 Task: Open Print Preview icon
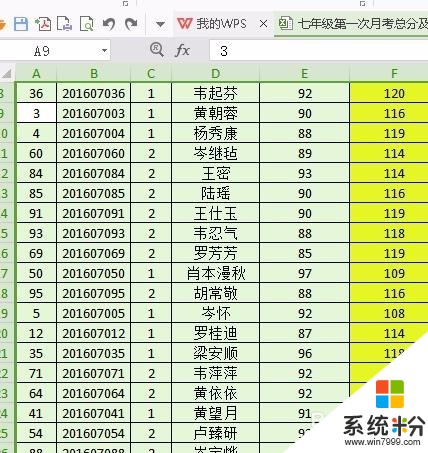87,24
